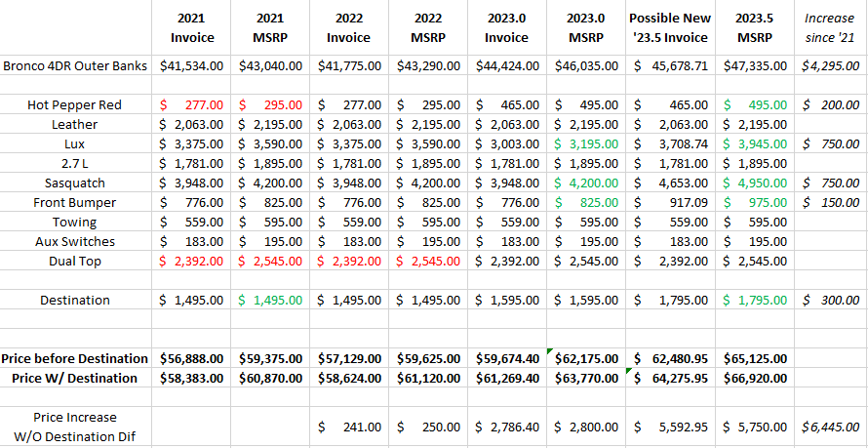Click the $4,295.00 increase cell
Image resolution: width=868 pixels, height=448 pixels.
click(831, 66)
